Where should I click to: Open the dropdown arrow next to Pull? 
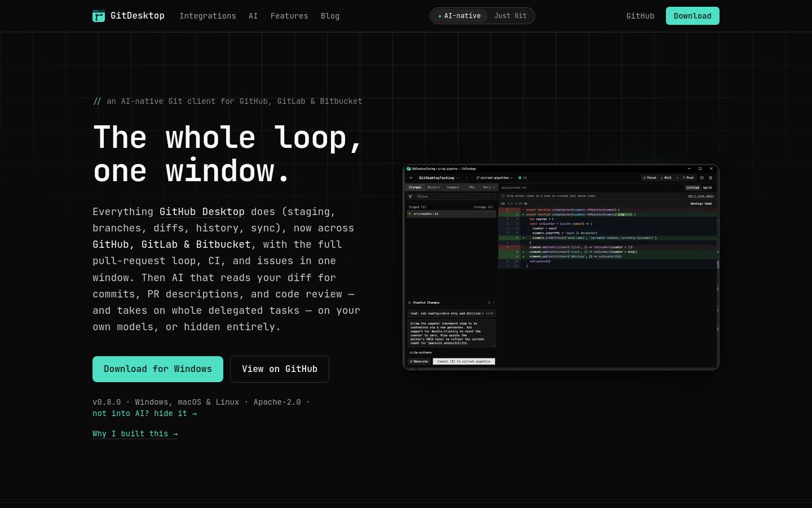click(677, 178)
